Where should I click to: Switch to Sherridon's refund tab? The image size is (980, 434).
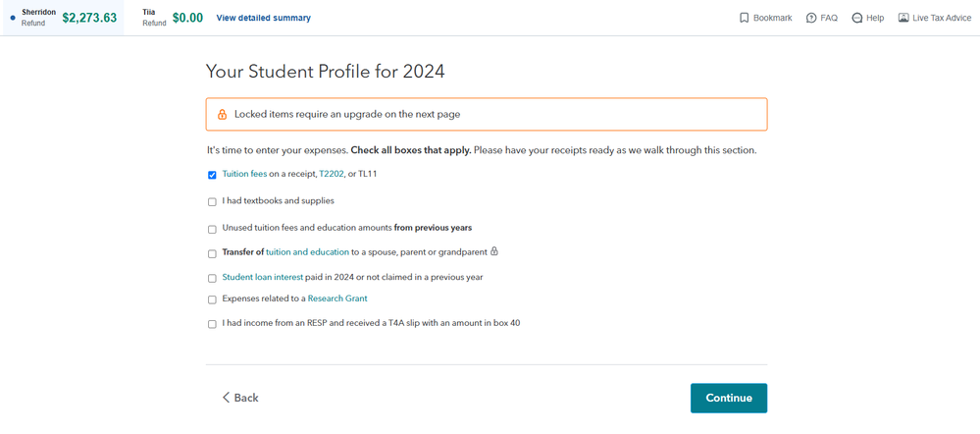pos(64,18)
